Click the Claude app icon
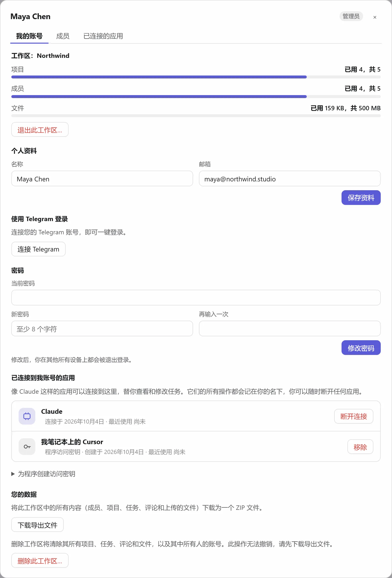This screenshot has height=578, width=392. pos(27,416)
